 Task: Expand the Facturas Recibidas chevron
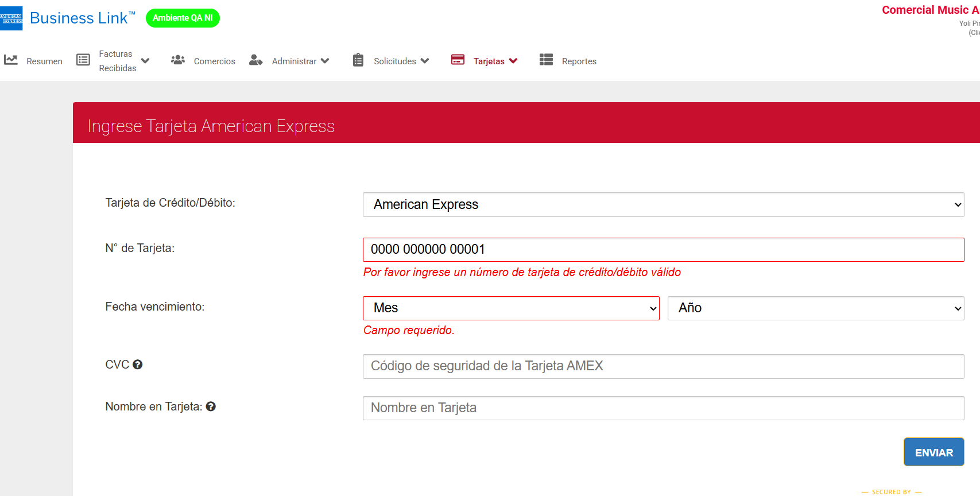click(145, 61)
